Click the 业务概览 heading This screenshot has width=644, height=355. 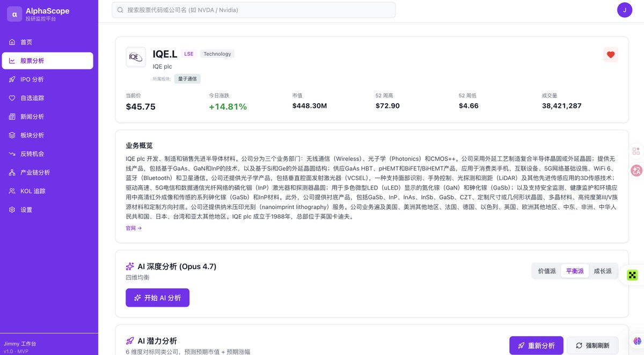(139, 146)
